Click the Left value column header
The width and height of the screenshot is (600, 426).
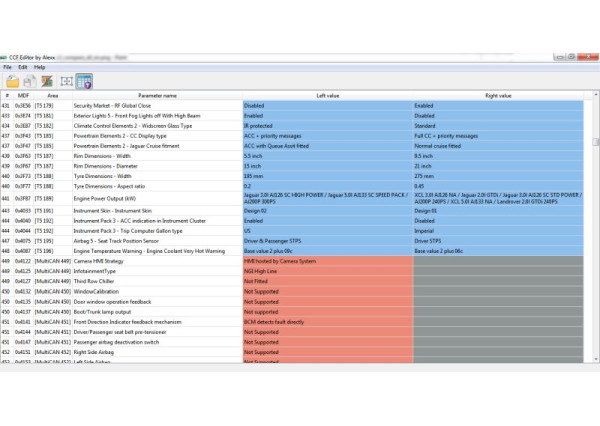pos(327,96)
